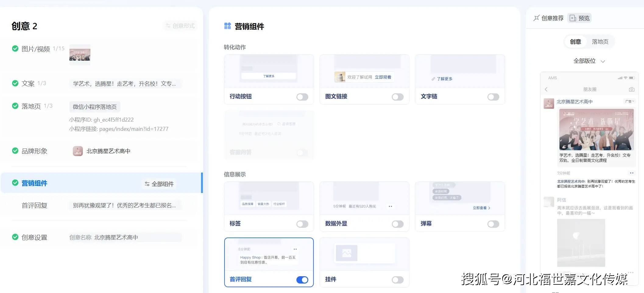Enable the 数据外显 toggle

tap(398, 224)
